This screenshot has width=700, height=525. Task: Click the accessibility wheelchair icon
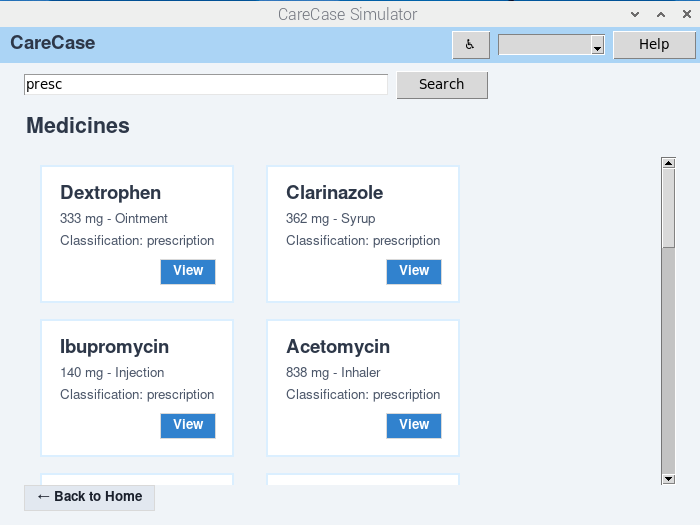coord(471,45)
